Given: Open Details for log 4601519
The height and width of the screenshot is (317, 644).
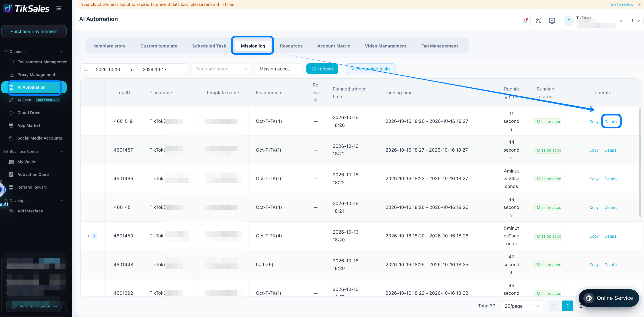Looking at the screenshot, I should tap(610, 121).
